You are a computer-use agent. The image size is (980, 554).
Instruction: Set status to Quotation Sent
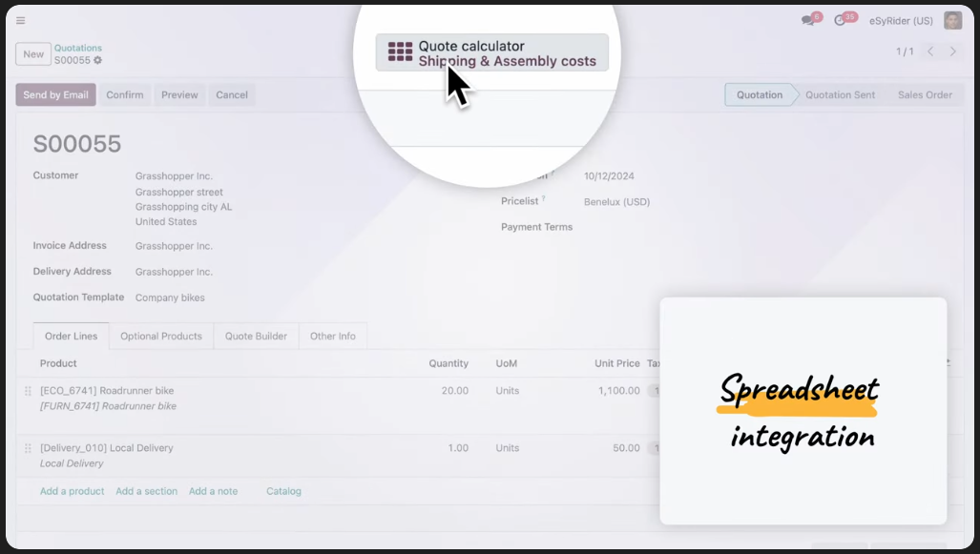[x=840, y=94]
